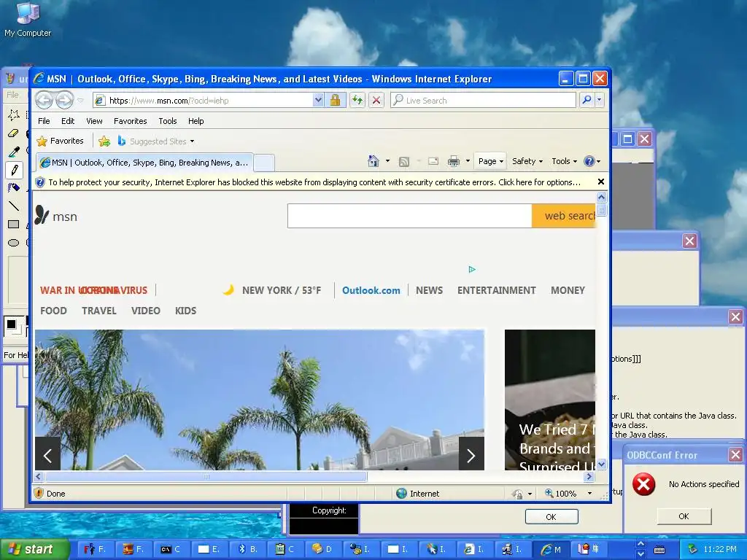Open the View menu
The image size is (747, 560).
tap(94, 121)
